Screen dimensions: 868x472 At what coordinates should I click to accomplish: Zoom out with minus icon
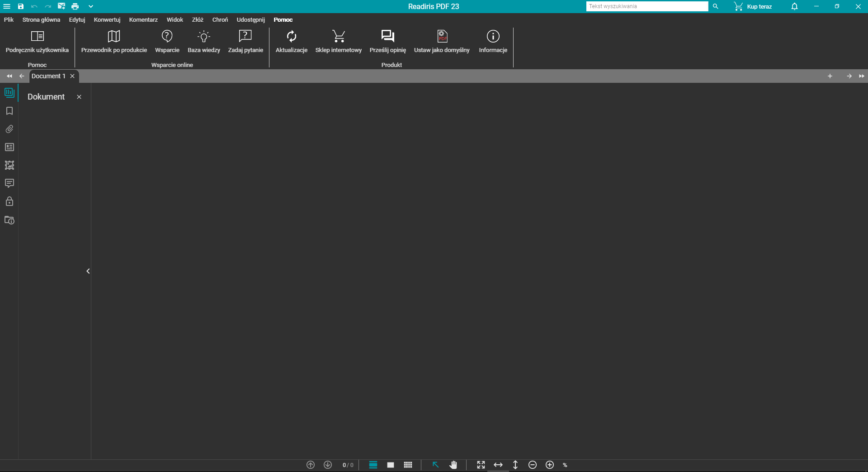pyautogui.click(x=533, y=465)
